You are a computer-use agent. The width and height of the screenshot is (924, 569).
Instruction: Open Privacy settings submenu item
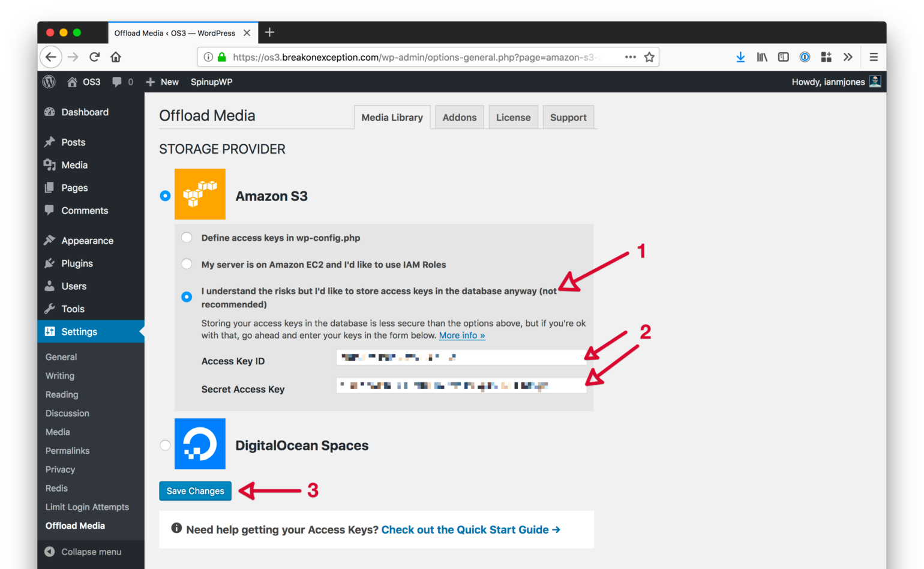60,469
